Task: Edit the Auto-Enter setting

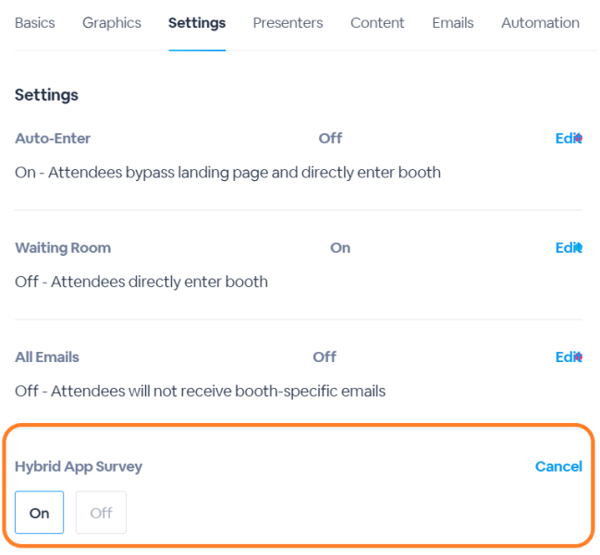Action: pyautogui.click(x=569, y=138)
